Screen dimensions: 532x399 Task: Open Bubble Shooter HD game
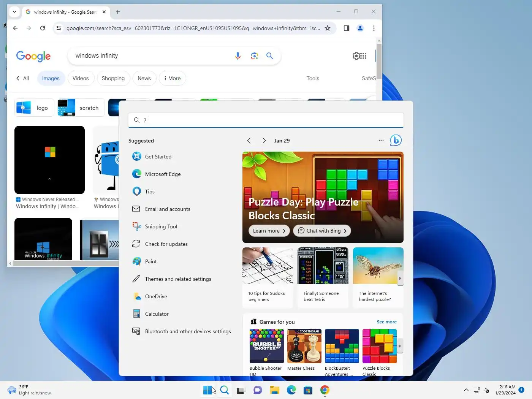pos(267,352)
